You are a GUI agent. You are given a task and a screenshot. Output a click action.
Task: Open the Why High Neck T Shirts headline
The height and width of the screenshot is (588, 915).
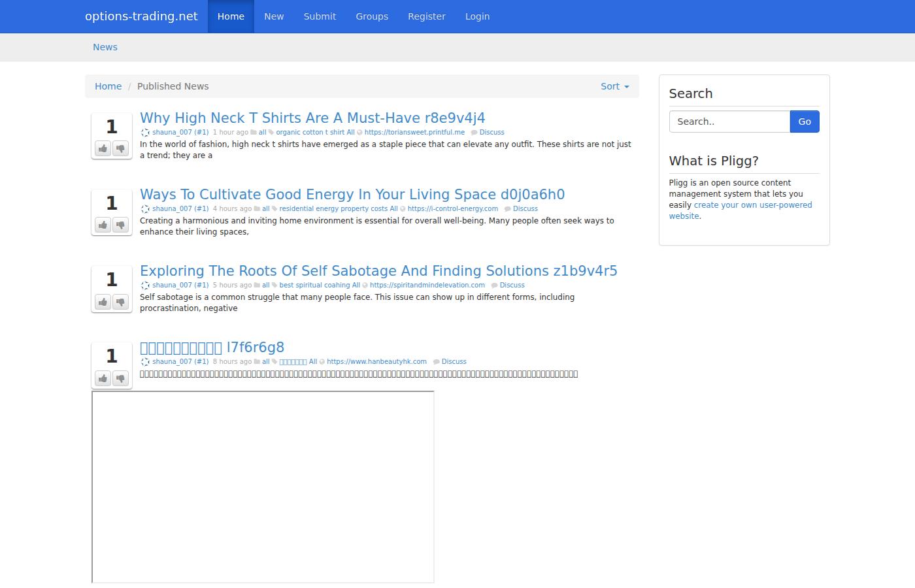[x=312, y=118]
